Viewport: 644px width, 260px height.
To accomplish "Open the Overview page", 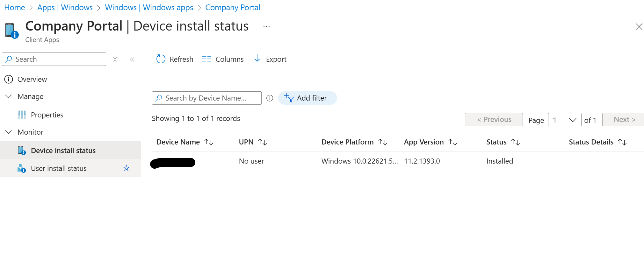I will [x=32, y=79].
